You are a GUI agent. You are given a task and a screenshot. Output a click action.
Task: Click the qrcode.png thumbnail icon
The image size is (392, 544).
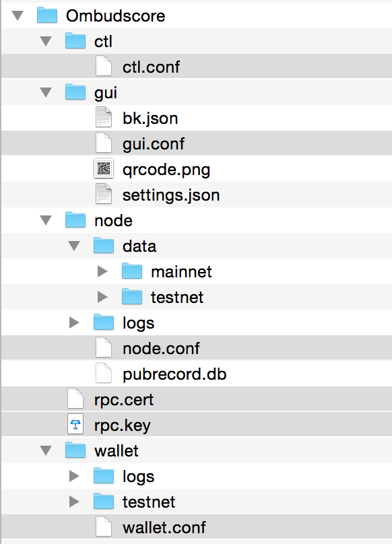(104, 169)
